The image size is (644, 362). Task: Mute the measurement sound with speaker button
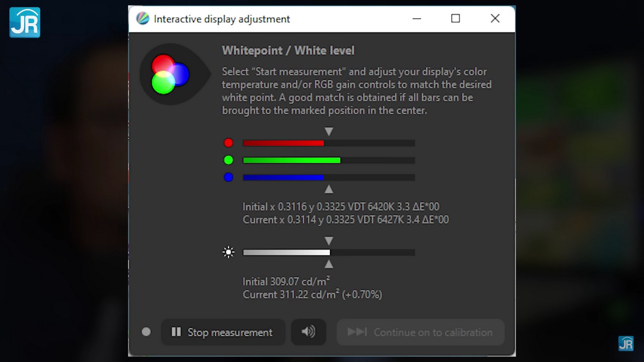[308, 332]
